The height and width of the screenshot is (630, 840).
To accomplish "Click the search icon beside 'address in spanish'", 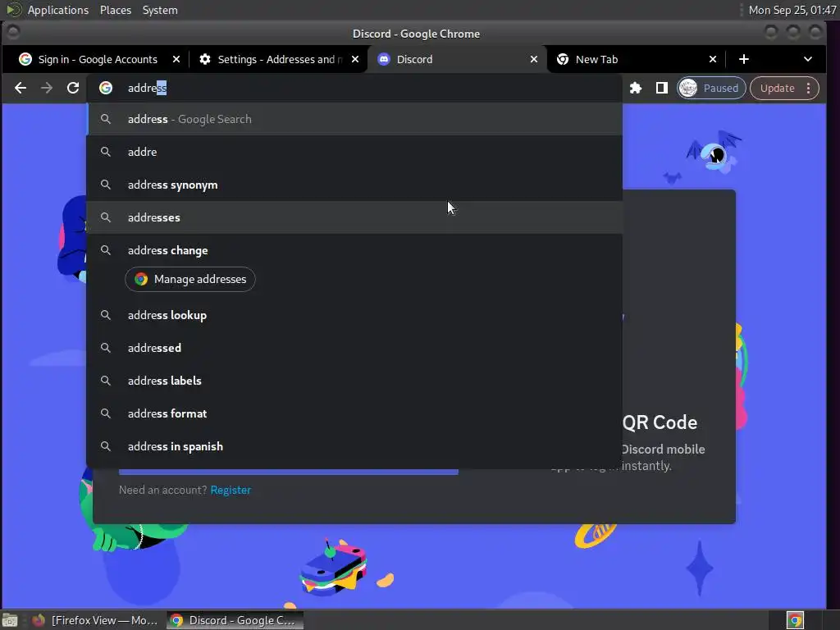I will (106, 446).
